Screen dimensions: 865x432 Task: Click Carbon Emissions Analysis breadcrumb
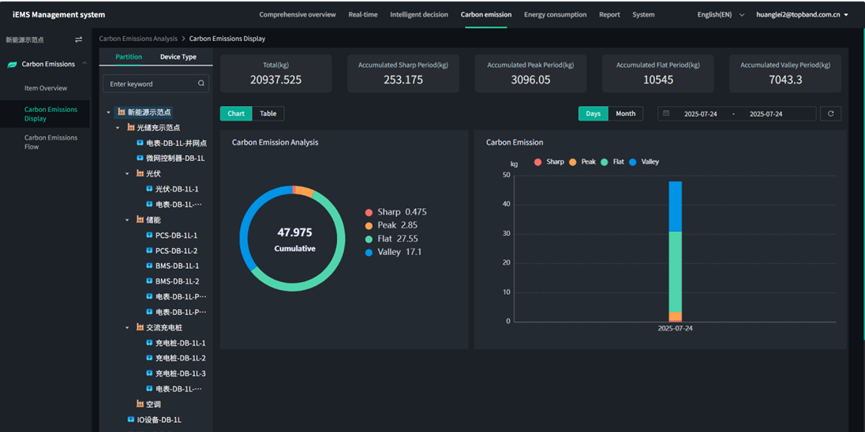(138, 39)
